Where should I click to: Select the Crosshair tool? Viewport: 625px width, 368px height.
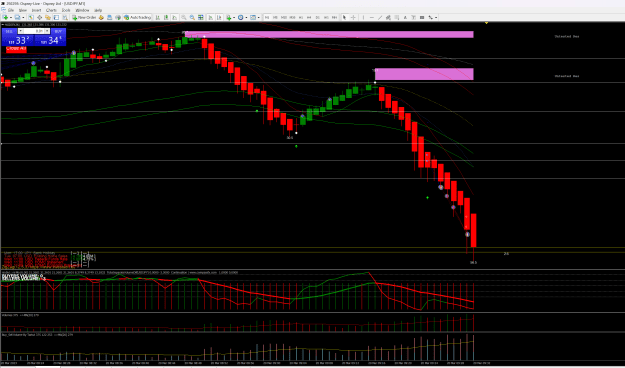click(353, 18)
